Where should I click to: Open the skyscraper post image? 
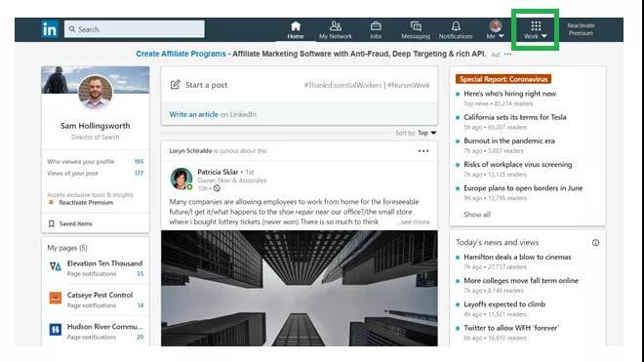coord(299,288)
